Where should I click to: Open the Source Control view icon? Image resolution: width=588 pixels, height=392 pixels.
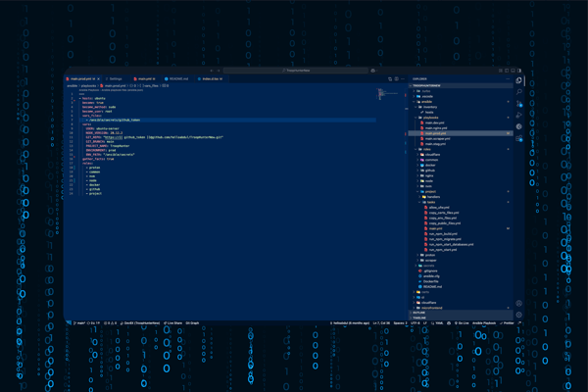519,104
